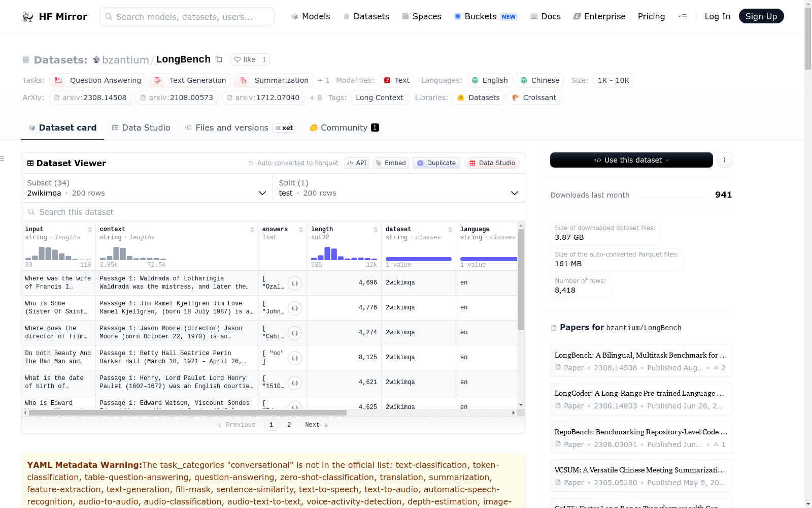
Task: Filter by the Summarization task tag
Action: coord(274,80)
